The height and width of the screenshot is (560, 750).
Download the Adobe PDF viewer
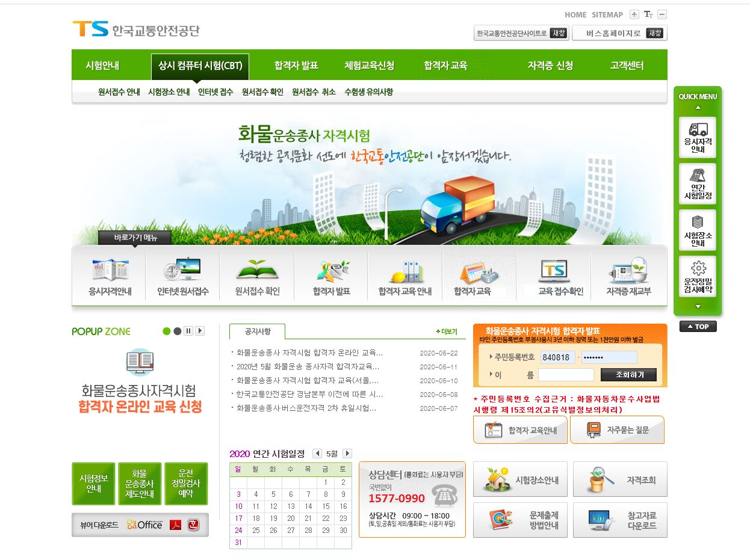(175, 525)
